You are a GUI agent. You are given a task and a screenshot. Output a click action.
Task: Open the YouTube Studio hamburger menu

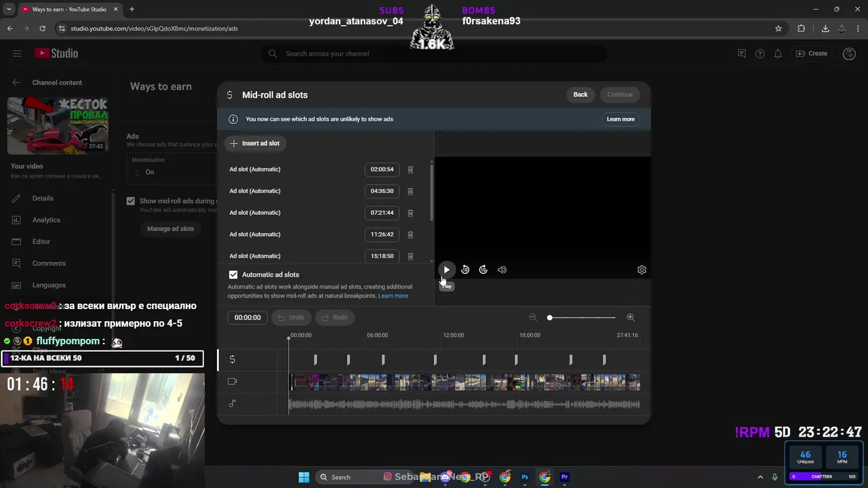17,54
